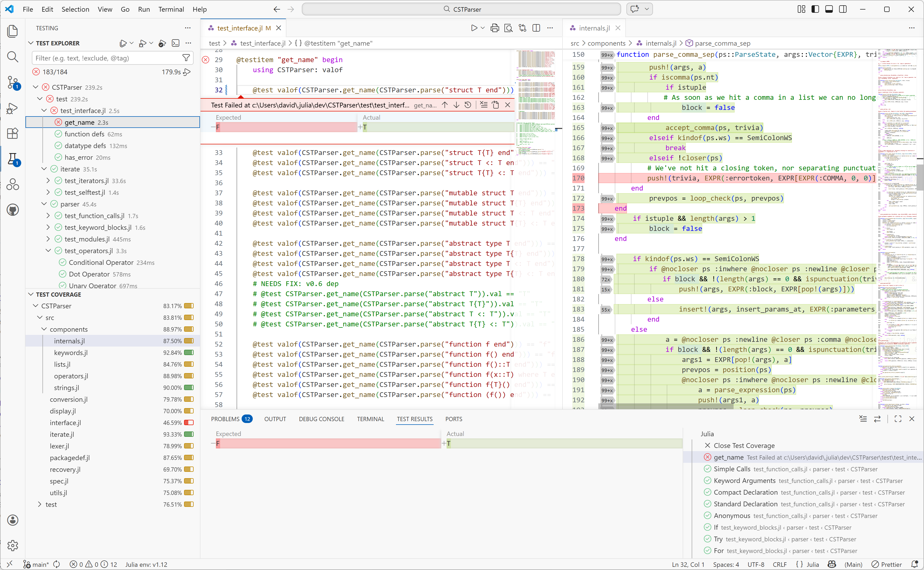Image resolution: width=924 pixels, height=570 pixels.
Task: Toggle the bottom panel visibility
Action: [829, 9]
